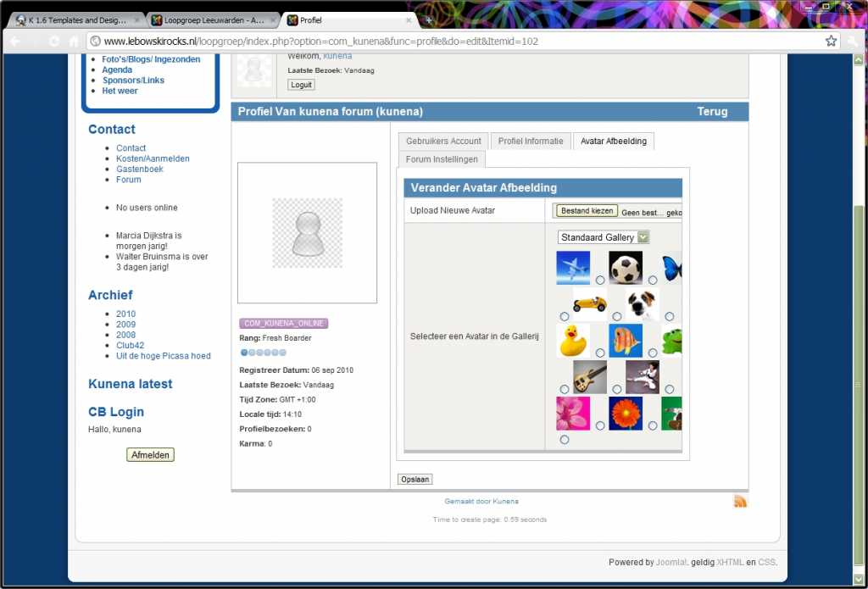Select the bass guitar avatar image
Image resolution: width=868 pixels, height=589 pixels.
pos(590,377)
